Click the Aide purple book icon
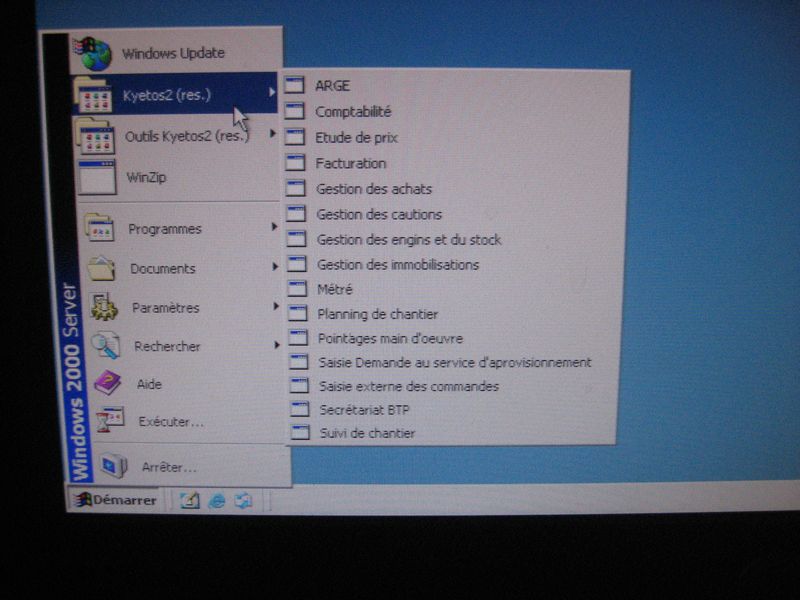The height and width of the screenshot is (600, 800). pos(108,383)
